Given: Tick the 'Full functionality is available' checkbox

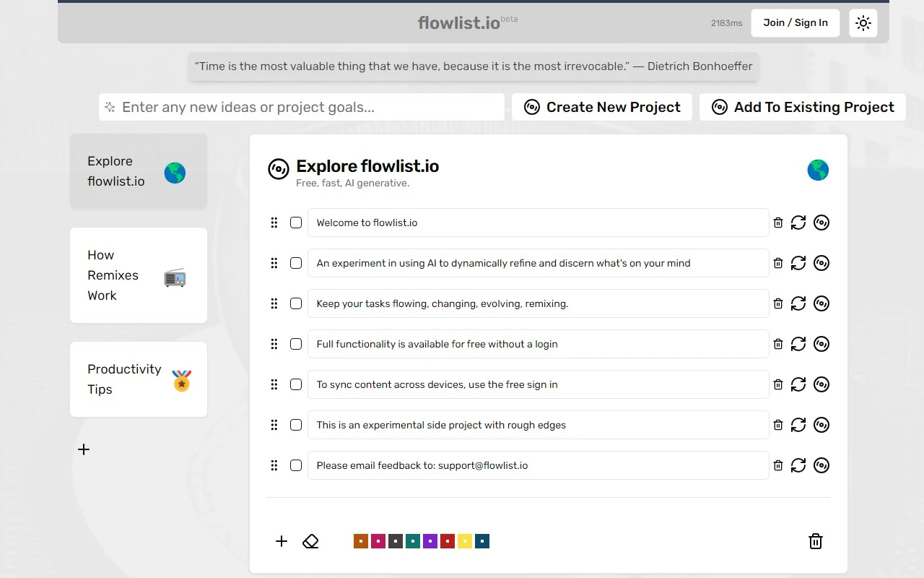Looking at the screenshot, I should 296,344.
